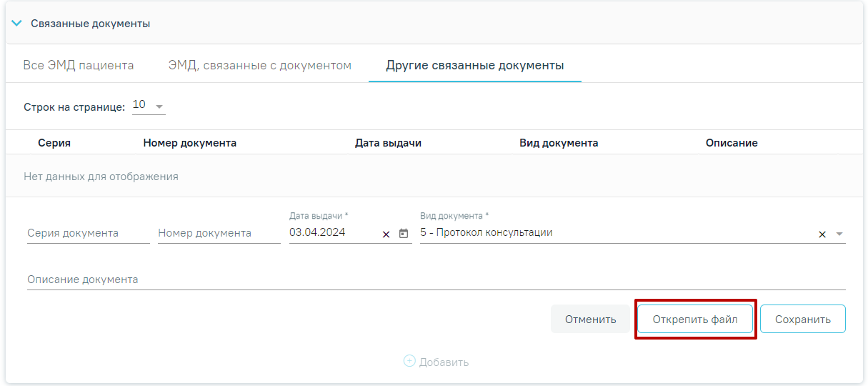This screenshot has width=868, height=386.
Task: Select Другие связанные документы tab
Action: tap(475, 65)
